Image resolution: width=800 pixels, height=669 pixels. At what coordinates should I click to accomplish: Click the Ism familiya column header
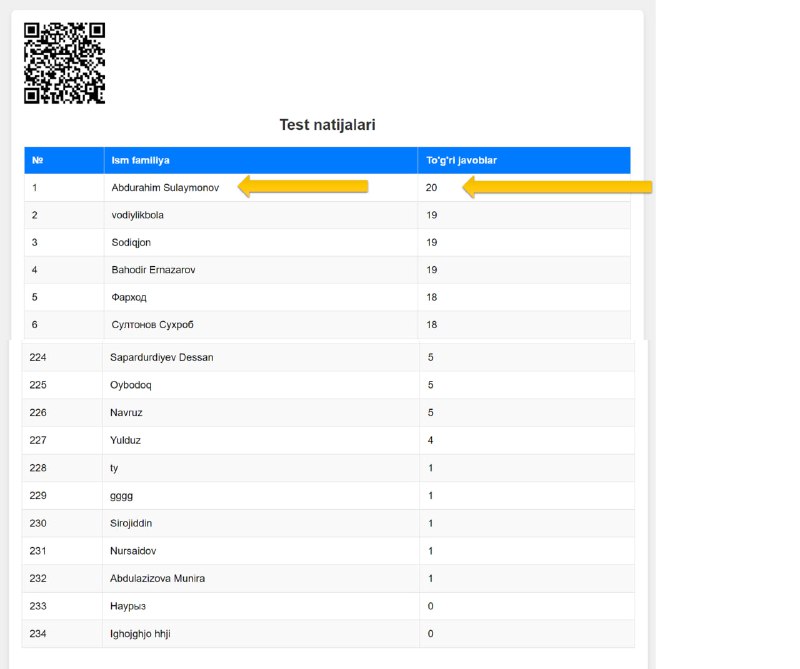[x=140, y=160]
